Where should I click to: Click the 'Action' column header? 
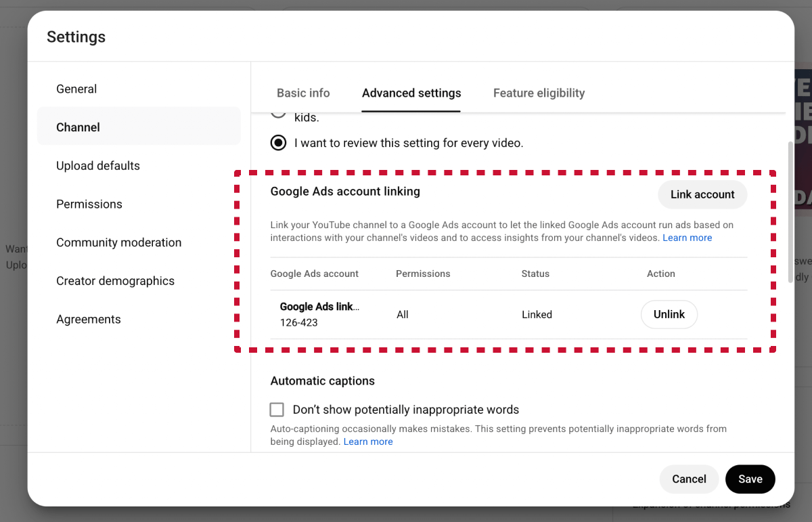pyautogui.click(x=661, y=274)
